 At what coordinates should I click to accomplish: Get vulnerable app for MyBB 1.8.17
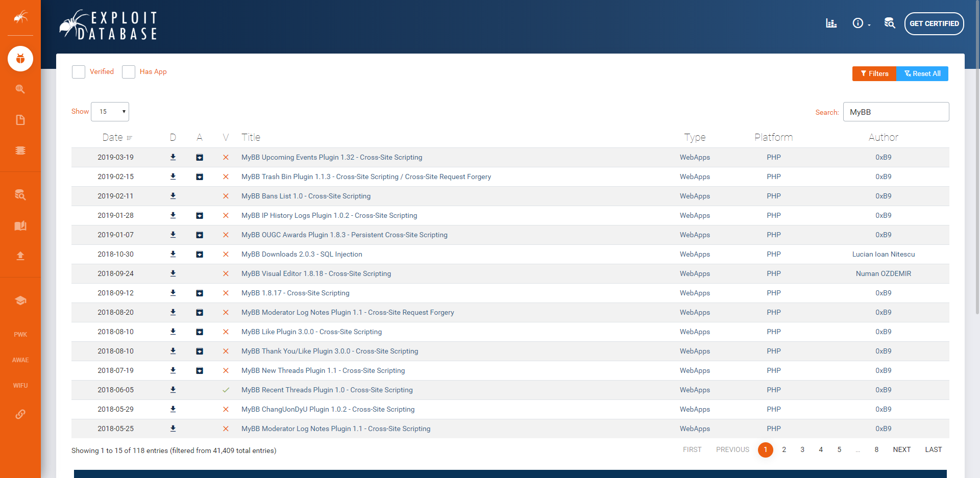point(200,293)
